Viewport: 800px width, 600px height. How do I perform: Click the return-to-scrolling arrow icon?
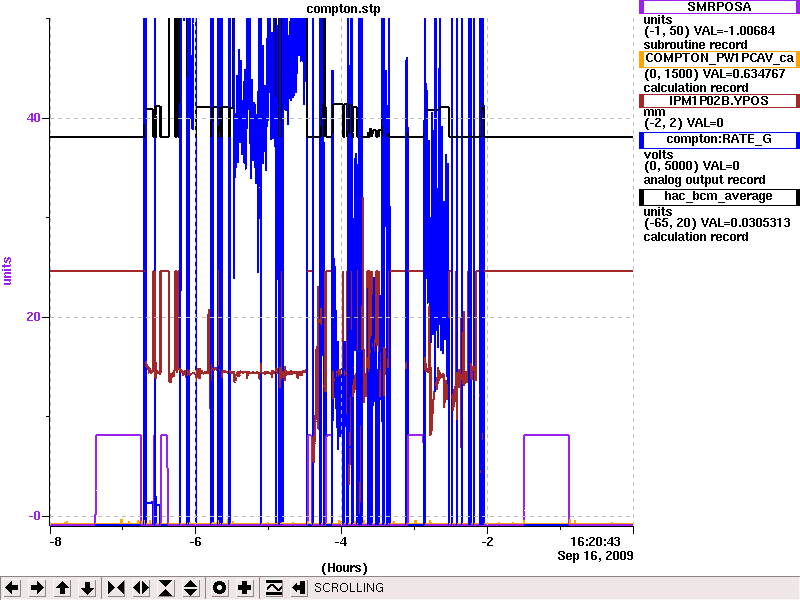tap(299, 588)
